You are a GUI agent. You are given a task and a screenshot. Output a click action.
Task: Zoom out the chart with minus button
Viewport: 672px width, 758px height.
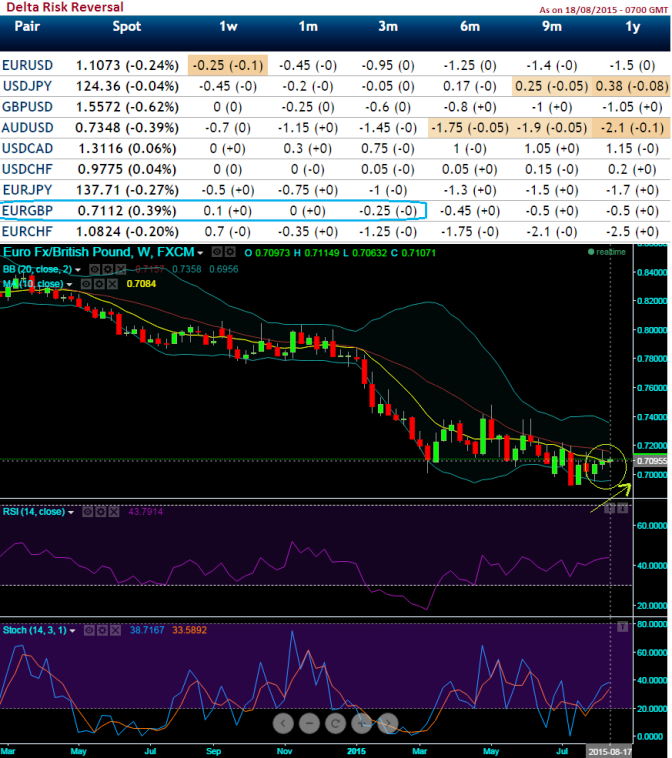click(x=309, y=722)
